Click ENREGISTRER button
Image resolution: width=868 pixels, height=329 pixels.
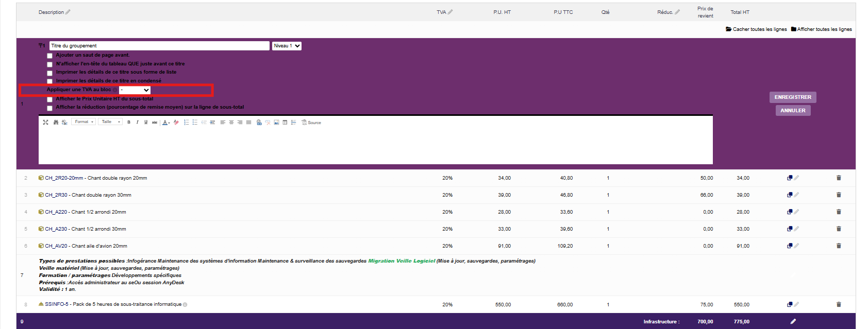click(793, 97)
